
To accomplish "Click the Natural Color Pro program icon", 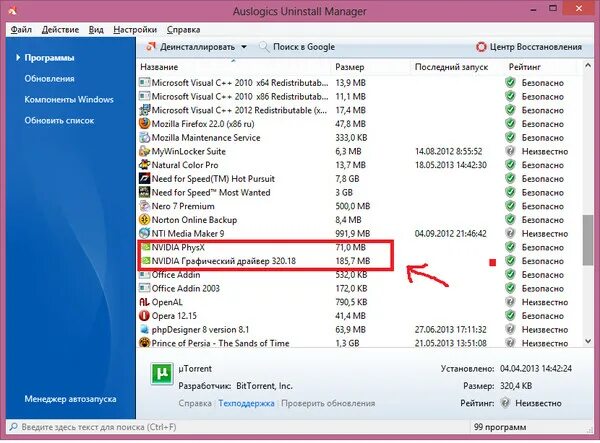I will (144, 165).
